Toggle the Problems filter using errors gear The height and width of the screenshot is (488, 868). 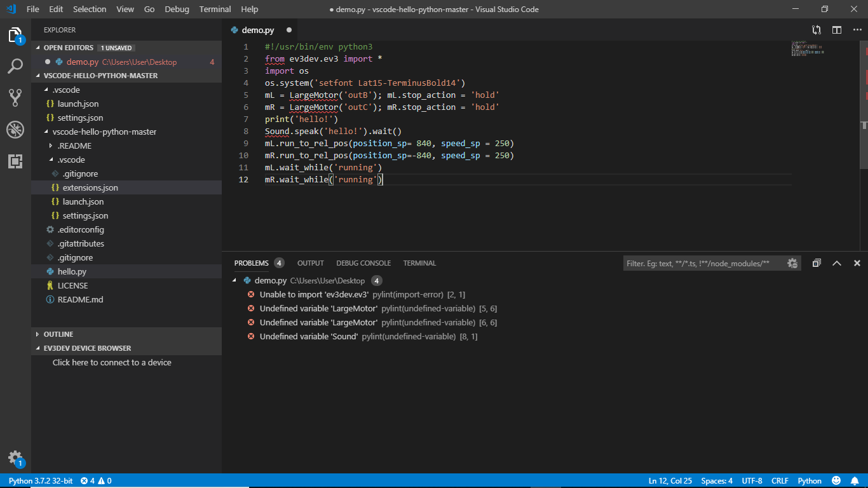coord(792,262)
